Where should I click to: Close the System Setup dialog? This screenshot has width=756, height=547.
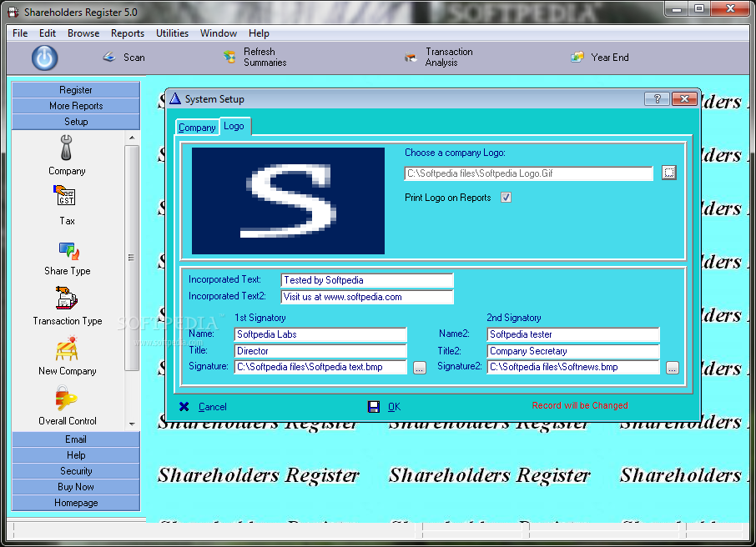(x=684, y=98)
